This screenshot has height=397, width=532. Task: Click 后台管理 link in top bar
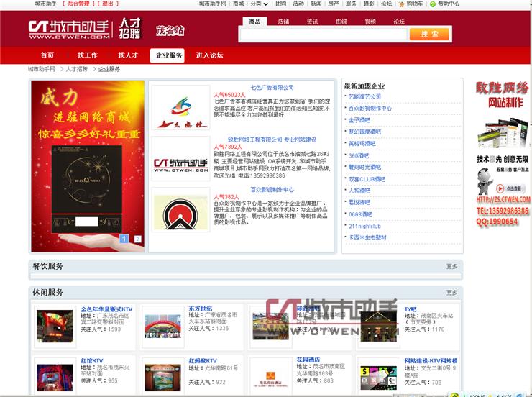(x=78, y=4)
